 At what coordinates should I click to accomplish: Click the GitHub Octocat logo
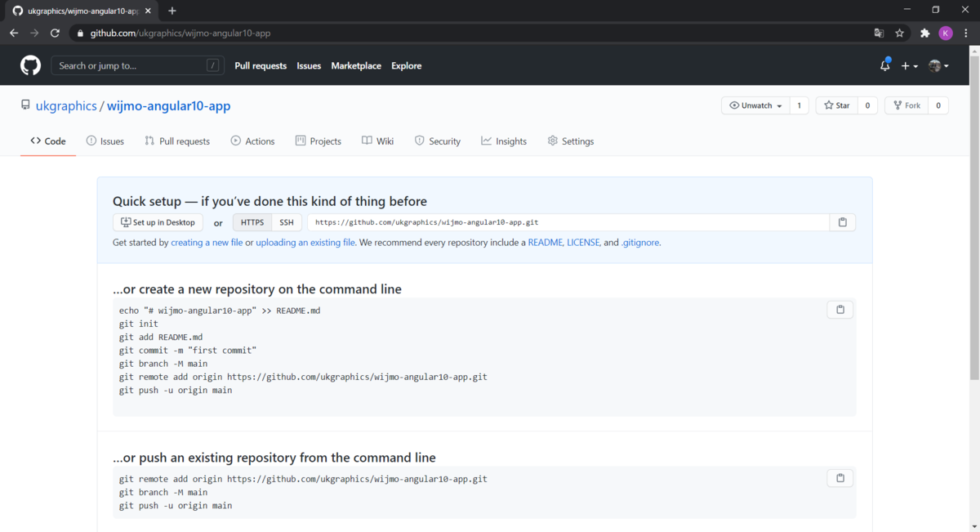[31, 65]
